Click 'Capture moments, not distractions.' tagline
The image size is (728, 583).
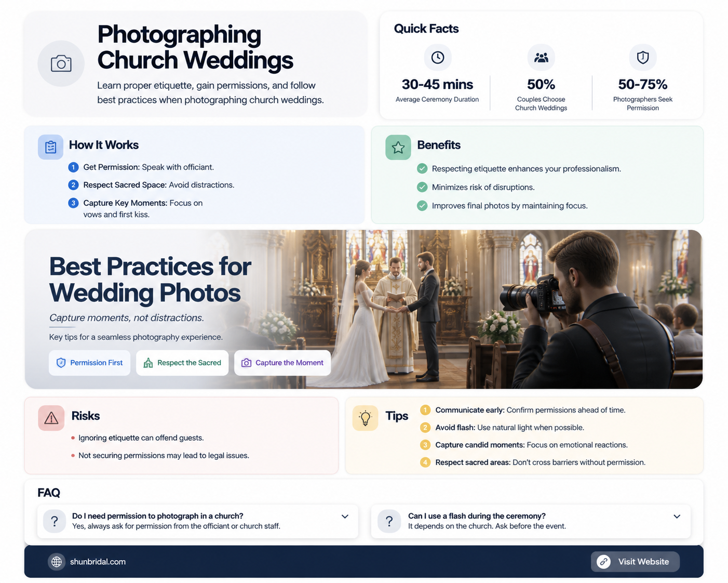pyautogui.click(x=127, y=317)
